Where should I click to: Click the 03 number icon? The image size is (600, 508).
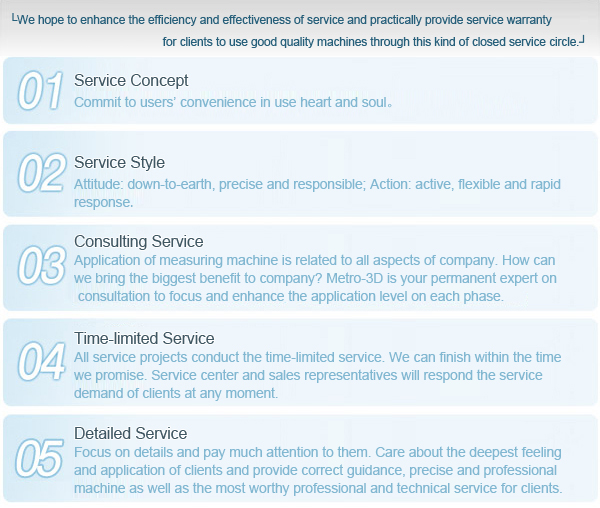tap(41, 265)
